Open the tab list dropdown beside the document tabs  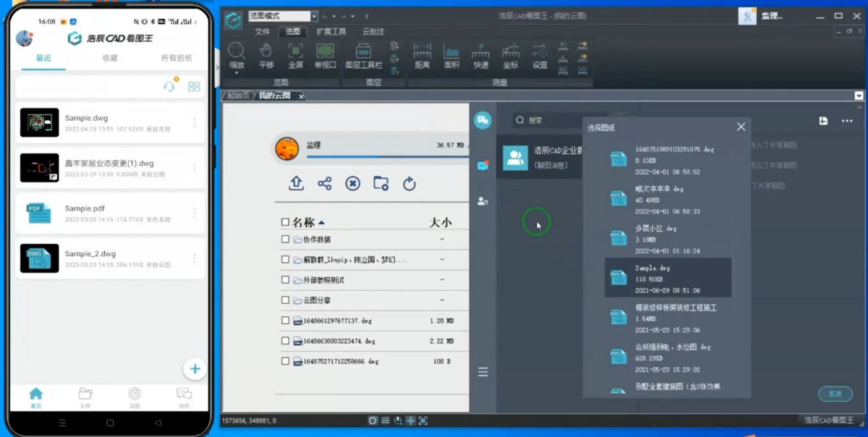(x=859, y=96)
